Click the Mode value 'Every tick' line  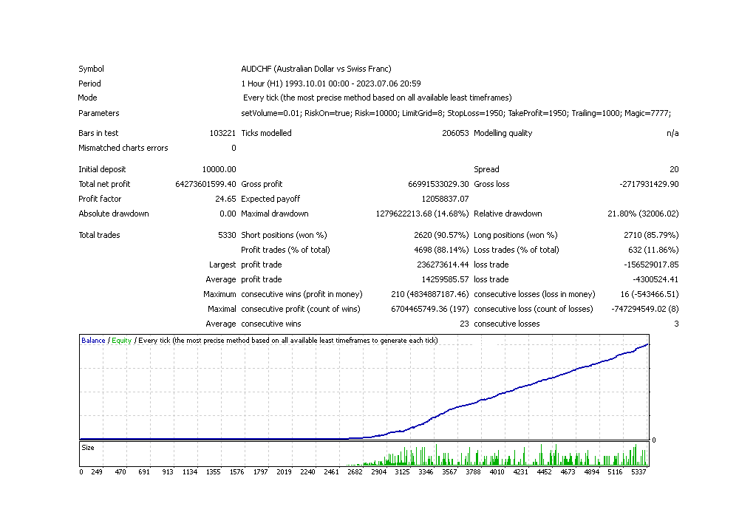[x=377, y=98]
